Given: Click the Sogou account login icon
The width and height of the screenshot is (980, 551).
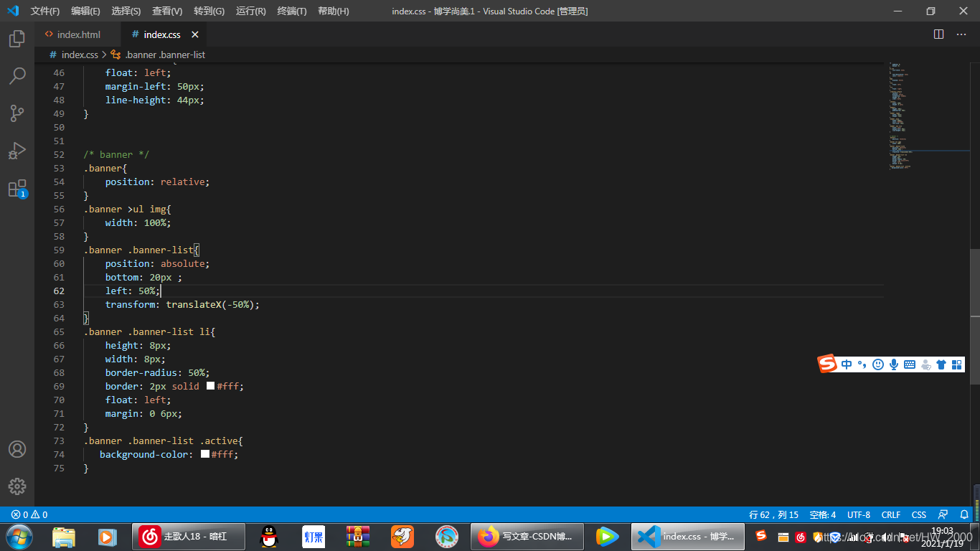Looking at the screenshot, I should (x=925, y=364).
